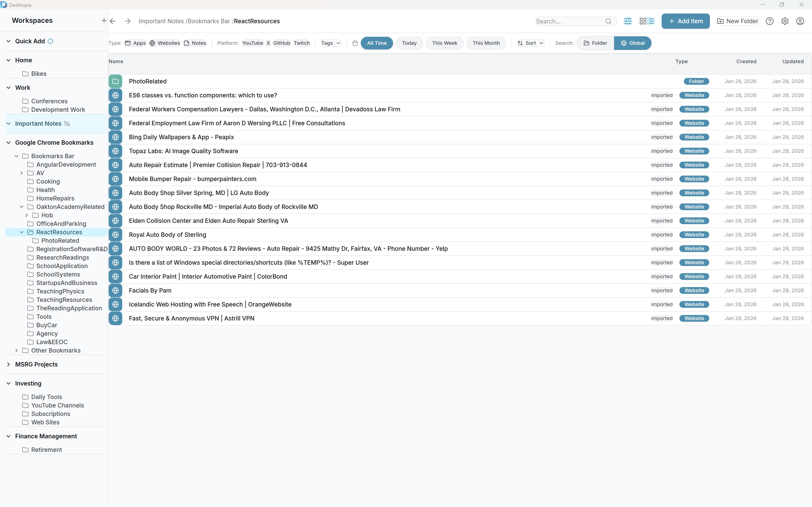
Task: Open the filter sliders icon near search
Action: tap(628, 21)
